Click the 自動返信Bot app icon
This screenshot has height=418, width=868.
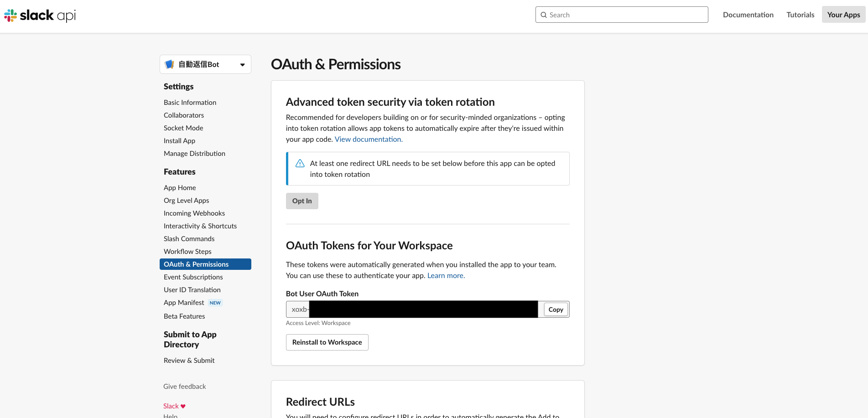click(x=169, y=64)
